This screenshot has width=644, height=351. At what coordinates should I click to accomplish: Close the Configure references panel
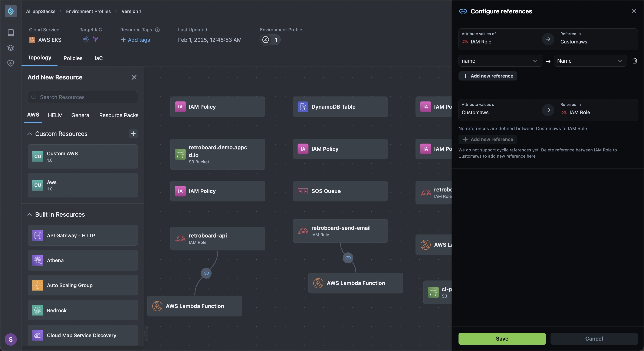634,11
